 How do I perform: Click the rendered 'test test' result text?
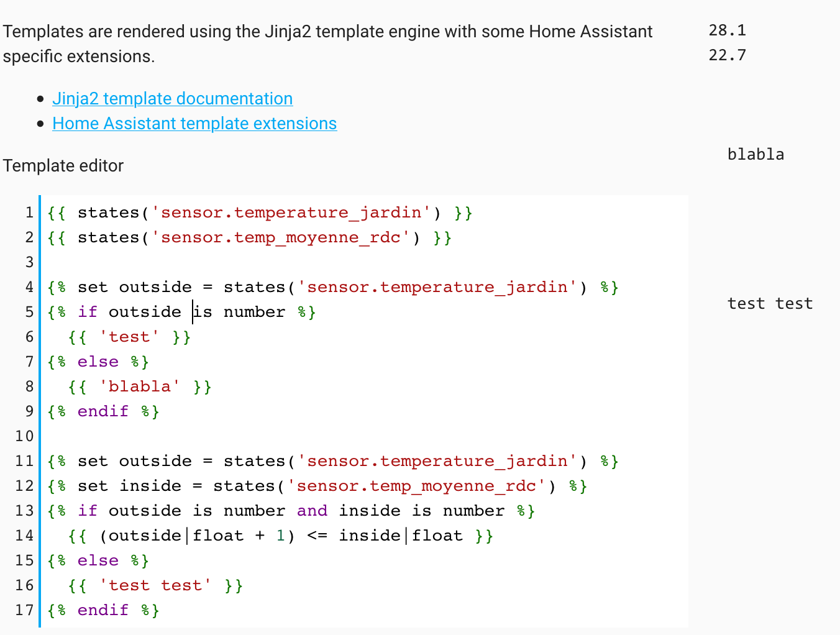point(770,303)
